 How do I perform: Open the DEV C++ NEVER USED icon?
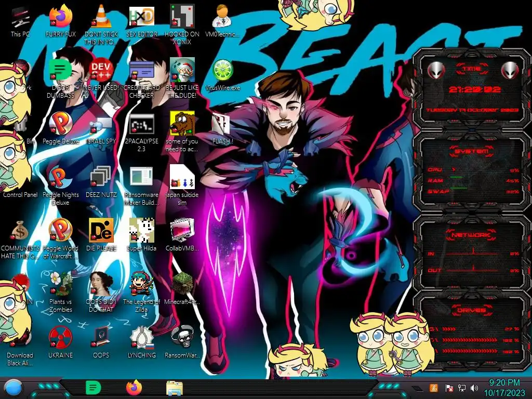pos(101,70)
